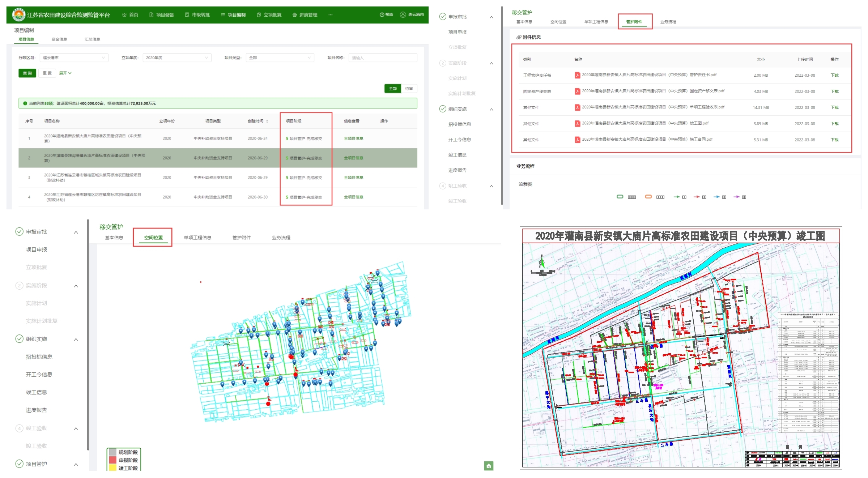The width and height of the screenshot is (868, 478).
Task: Click the 查询 search button
Action: (27, 73)
